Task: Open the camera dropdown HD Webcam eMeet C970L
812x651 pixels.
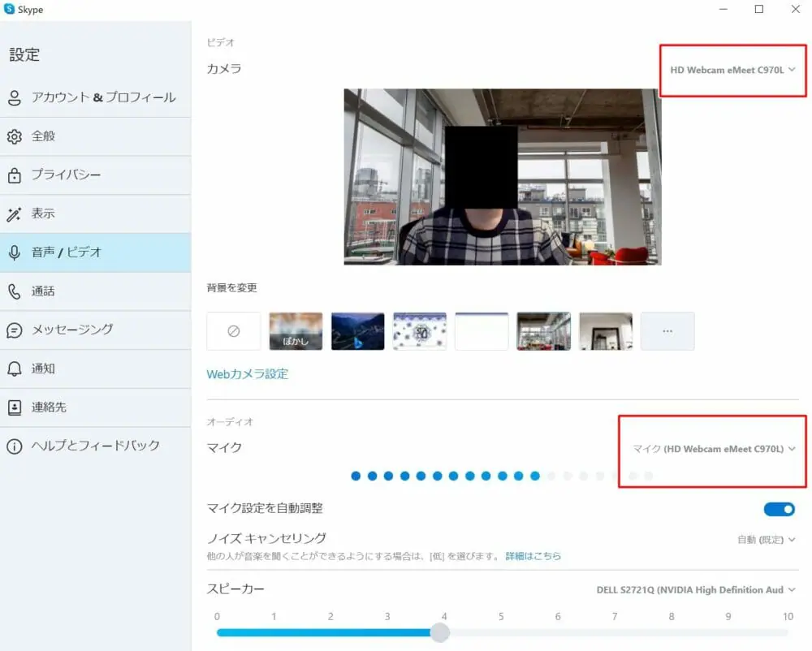Action: pos(732,70)
